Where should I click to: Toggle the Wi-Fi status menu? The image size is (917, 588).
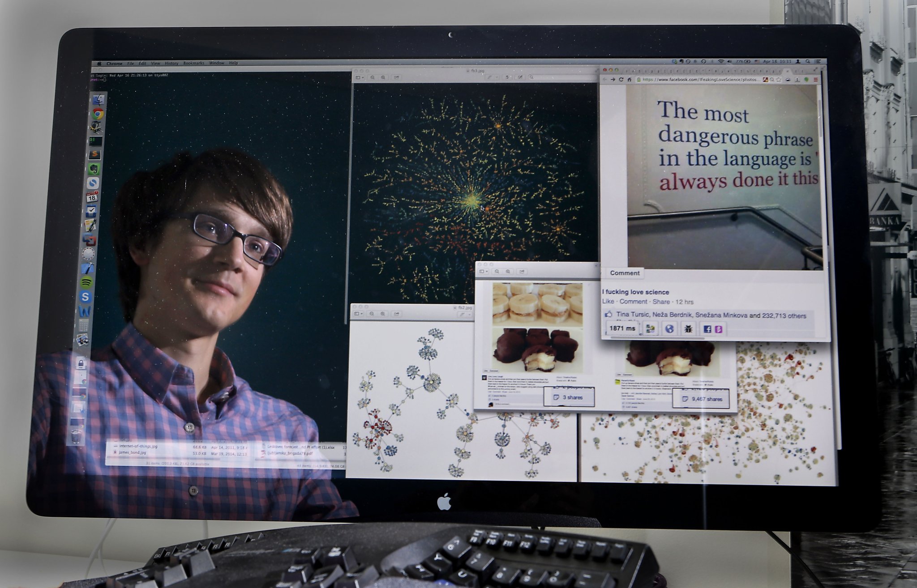click(x=721, y=61)
